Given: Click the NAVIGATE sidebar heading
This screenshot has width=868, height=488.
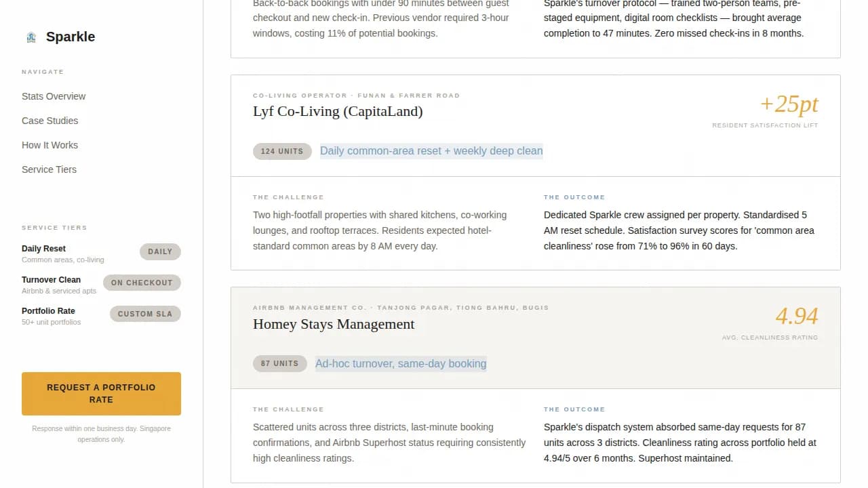Looking at the screenshot, I should point(43,72).
